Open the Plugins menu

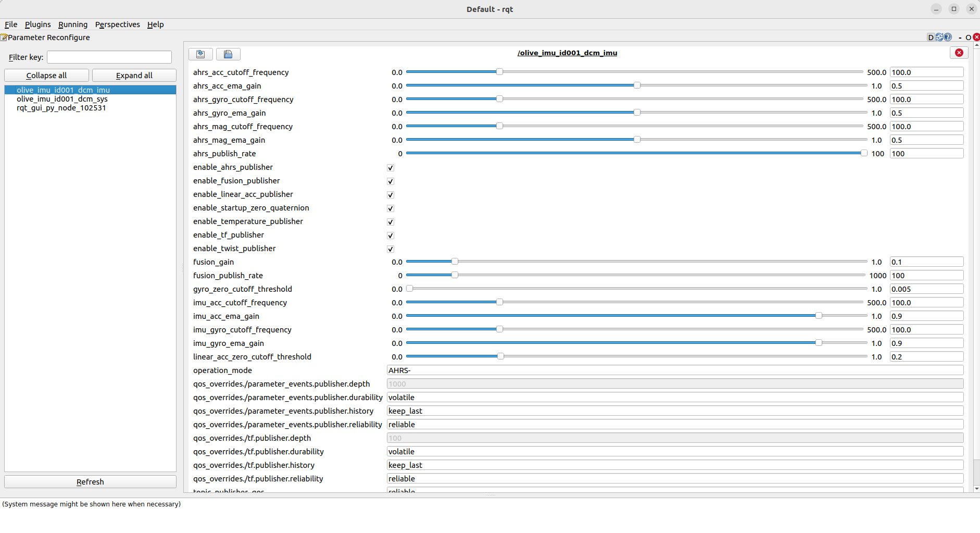37,24
